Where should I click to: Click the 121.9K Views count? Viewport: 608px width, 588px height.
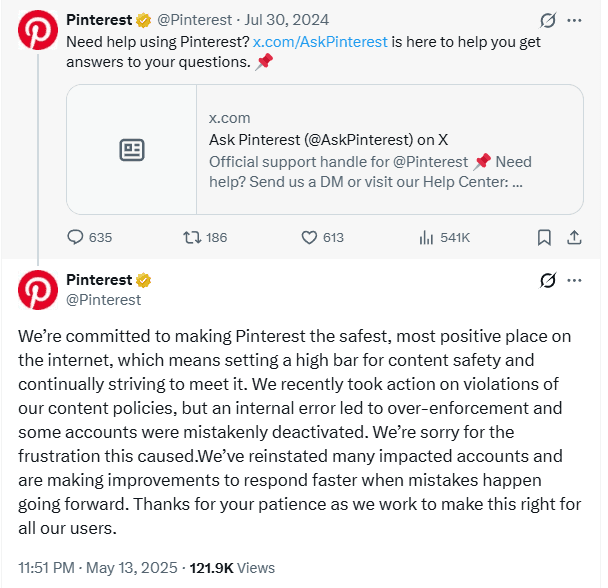coord(232,567)
